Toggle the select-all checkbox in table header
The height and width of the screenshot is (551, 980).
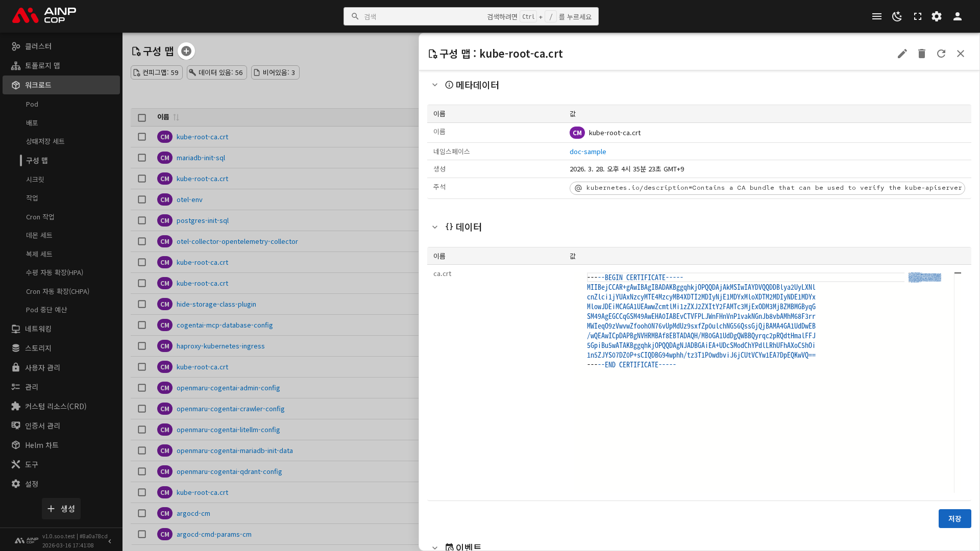(142, 117)
